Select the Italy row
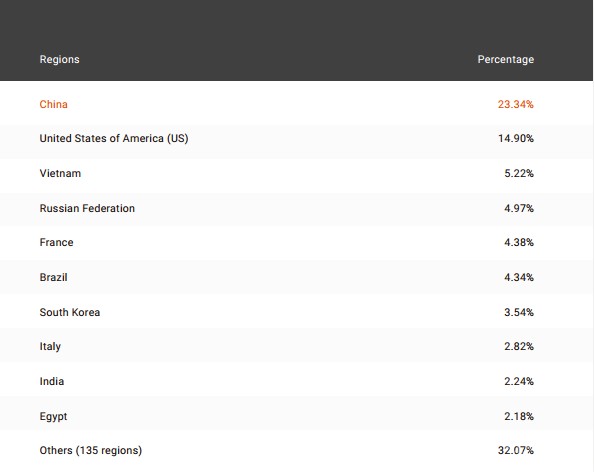 tap(297, 347)
